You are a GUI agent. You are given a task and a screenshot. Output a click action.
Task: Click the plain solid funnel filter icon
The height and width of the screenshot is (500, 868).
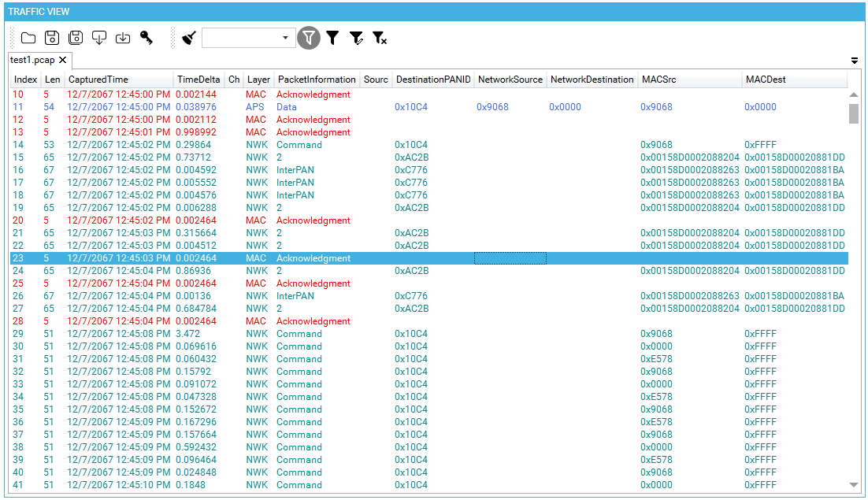click(x=332, y=38)
